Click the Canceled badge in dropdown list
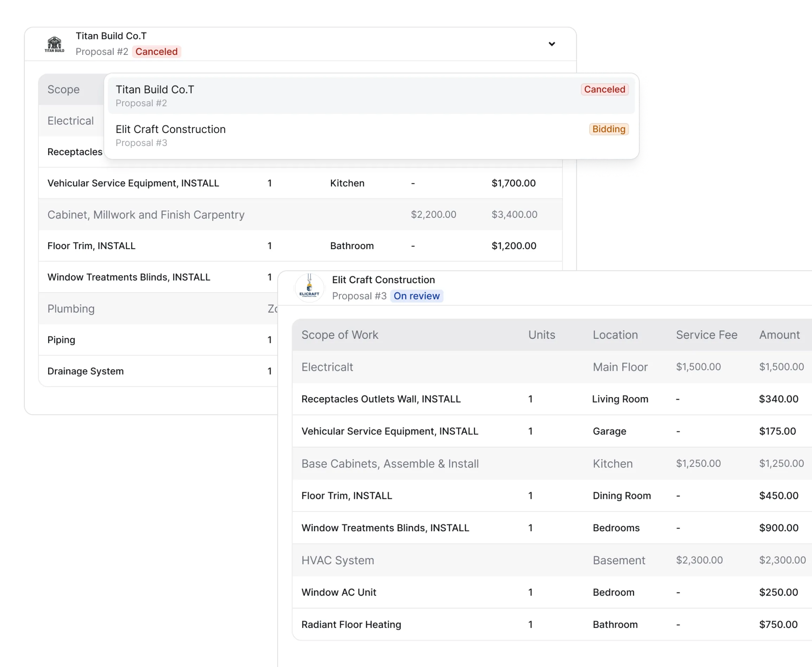This screenshot has width=812, height=667. (x=604, y=89)
